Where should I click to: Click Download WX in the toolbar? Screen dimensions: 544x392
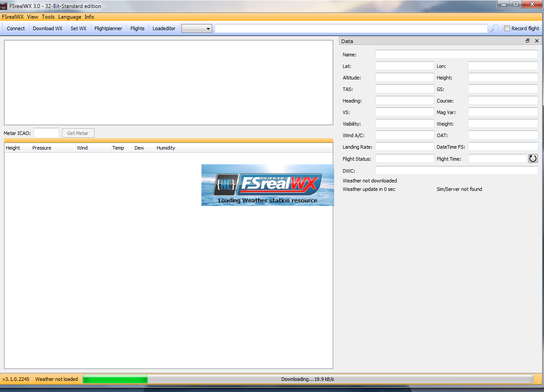point(47,28)
